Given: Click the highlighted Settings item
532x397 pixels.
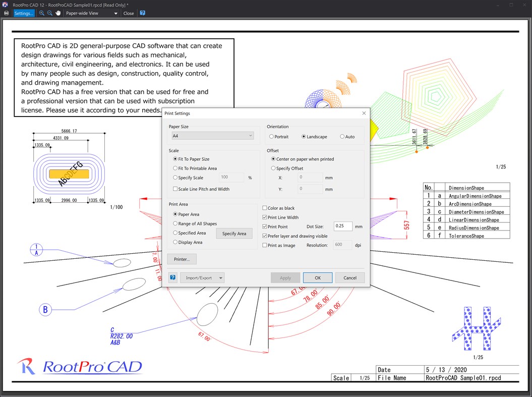Looking at the screenshot, I should (24, 13).
